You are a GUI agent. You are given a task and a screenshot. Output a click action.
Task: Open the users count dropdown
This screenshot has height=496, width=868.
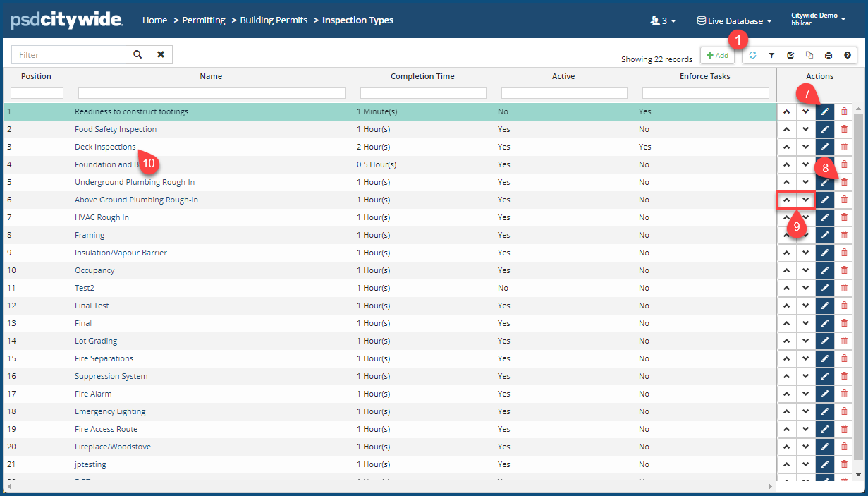[x=663, y=20]
